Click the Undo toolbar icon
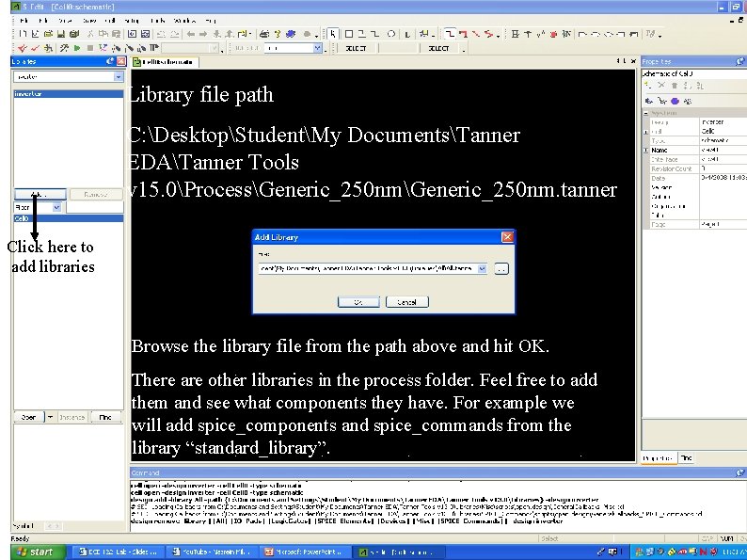This screenshot has height=560, width=747. [161, 34]
